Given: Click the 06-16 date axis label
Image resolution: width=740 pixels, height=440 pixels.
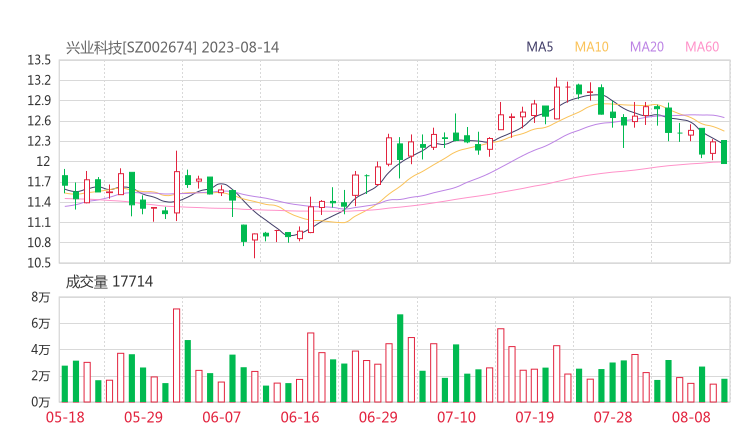Looking at the screenshot, I should (300, 417).
